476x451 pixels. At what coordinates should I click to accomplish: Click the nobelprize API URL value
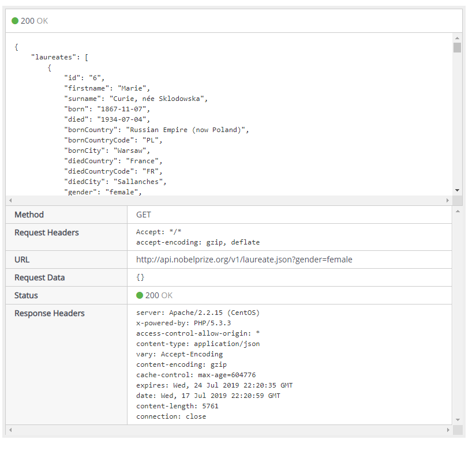click(244, 260)
